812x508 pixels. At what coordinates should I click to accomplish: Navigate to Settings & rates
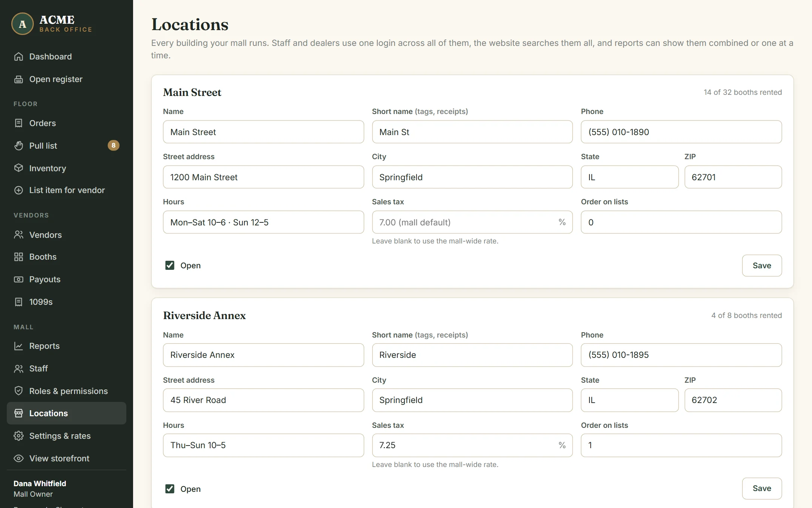coord(67,436)
